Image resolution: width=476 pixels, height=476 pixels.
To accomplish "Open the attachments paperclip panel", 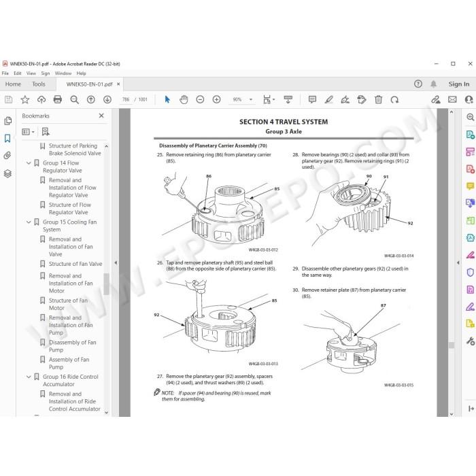I will tap(7, 156).
